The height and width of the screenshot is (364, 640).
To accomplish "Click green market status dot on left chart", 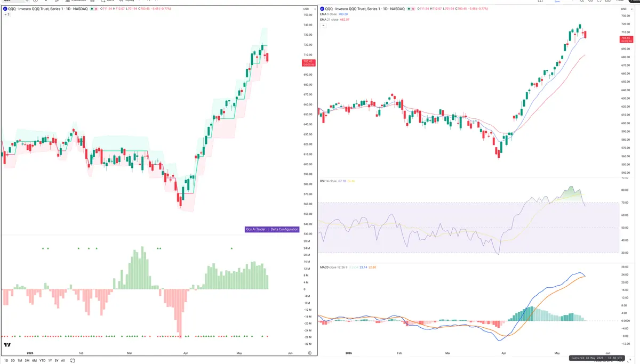I will click(x=92, y=9).
